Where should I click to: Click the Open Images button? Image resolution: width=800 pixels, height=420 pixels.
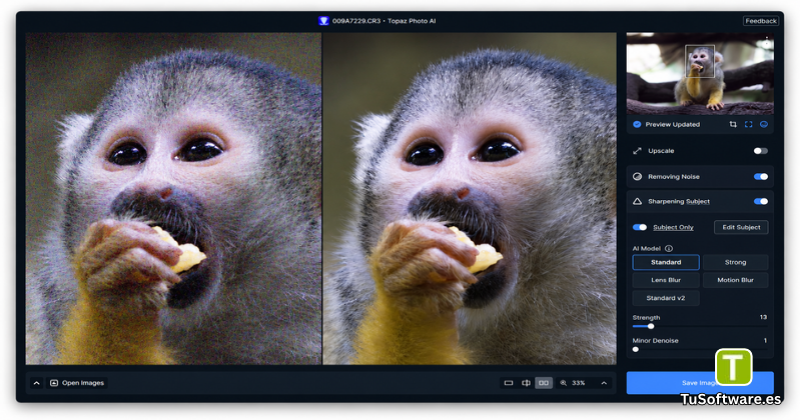(77, 383)
